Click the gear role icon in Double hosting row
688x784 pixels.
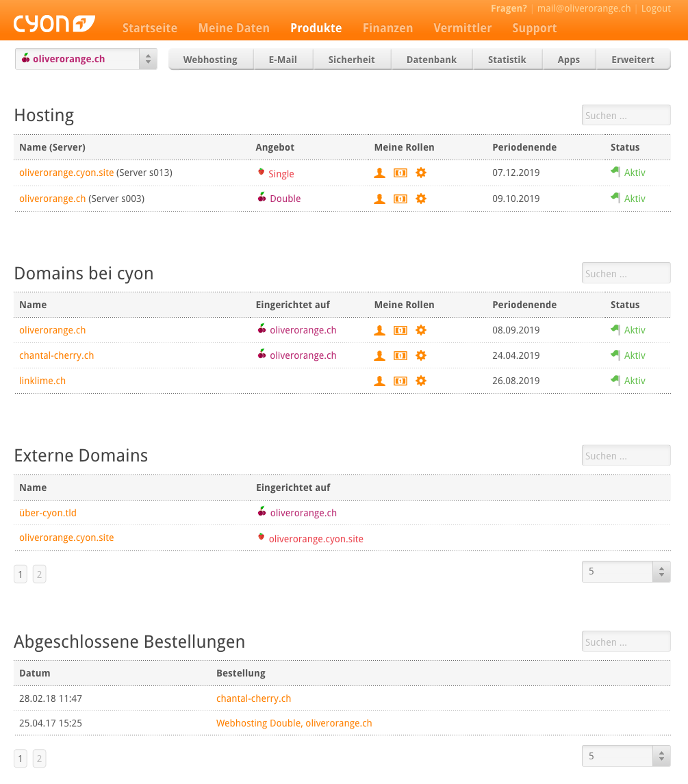coord(421,199)
